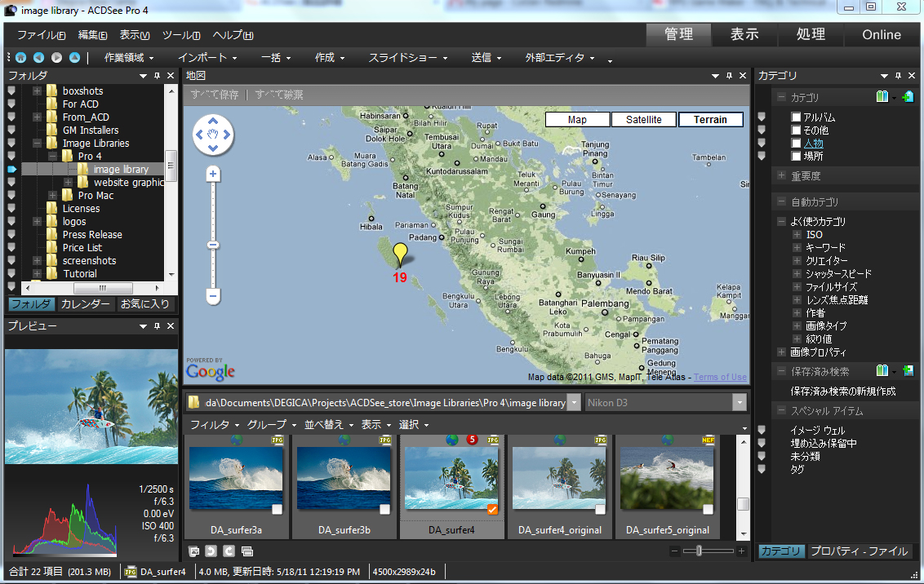Switch to the カレンダー tab

[86, 303]
